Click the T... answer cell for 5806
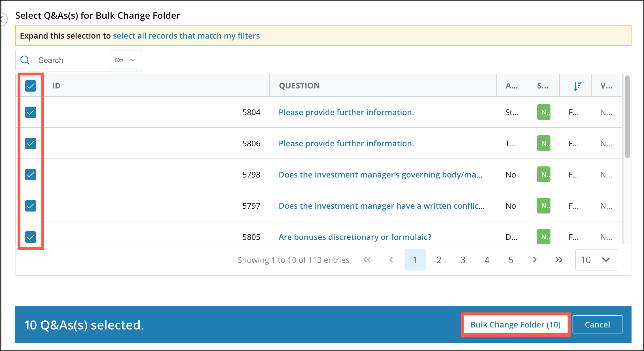The width and height of the screenshot is (644, 351). [x=510, y=143]
